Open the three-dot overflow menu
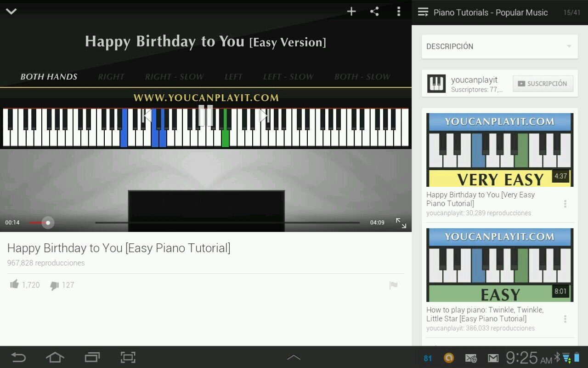Viewport: 588px width, 368px height. point(398,11)
